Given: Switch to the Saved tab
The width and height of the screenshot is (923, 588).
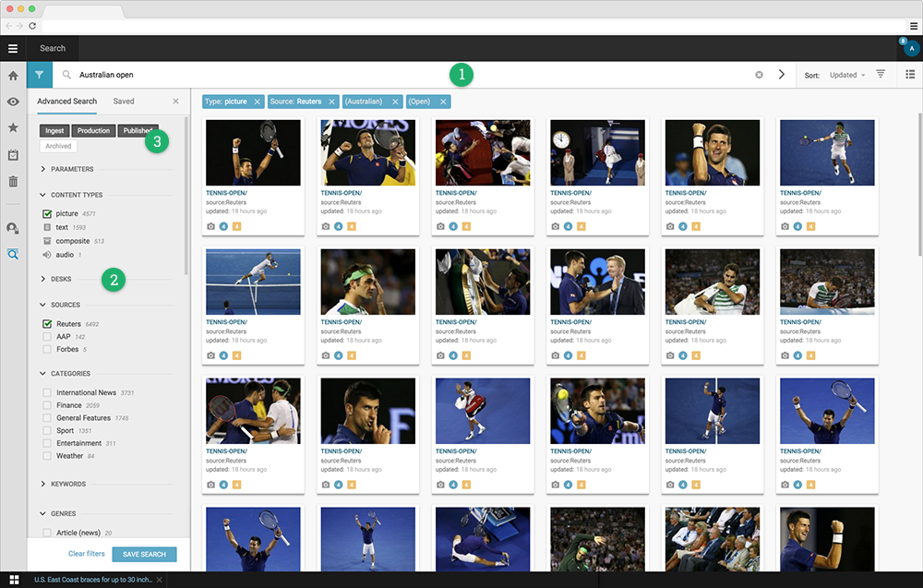Looking at the screenshot, I should (125, 102).
